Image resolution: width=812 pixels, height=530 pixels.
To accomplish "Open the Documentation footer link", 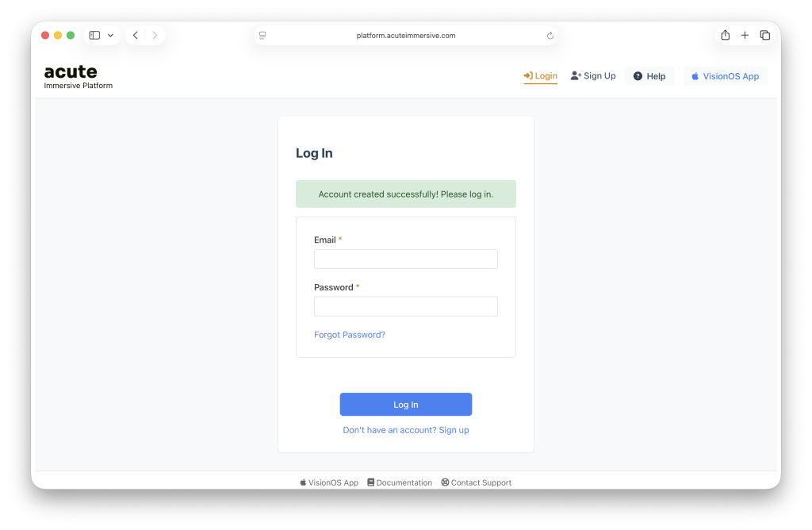I will [x=400, y=482].
